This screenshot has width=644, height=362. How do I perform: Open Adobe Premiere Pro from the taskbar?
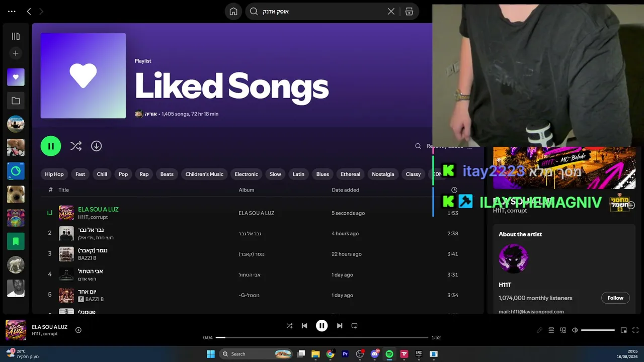pyautogui.click(x=345, y=354)
